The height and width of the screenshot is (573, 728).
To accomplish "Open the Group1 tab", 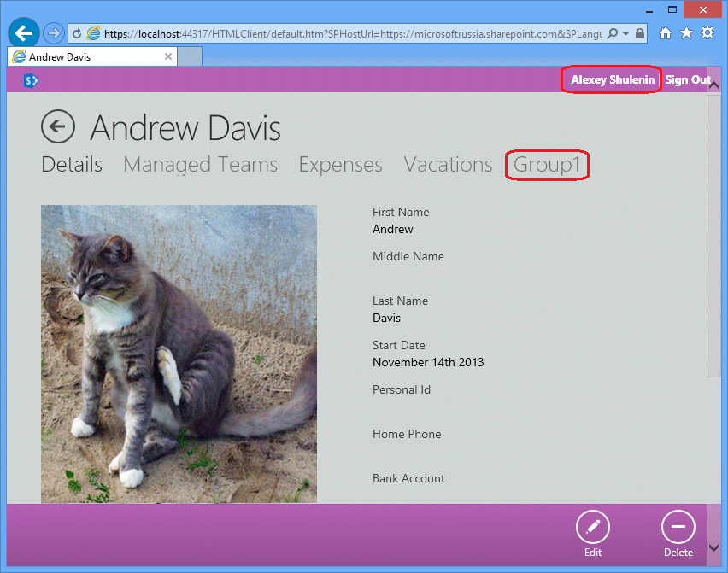I will (x=546, y=165).
